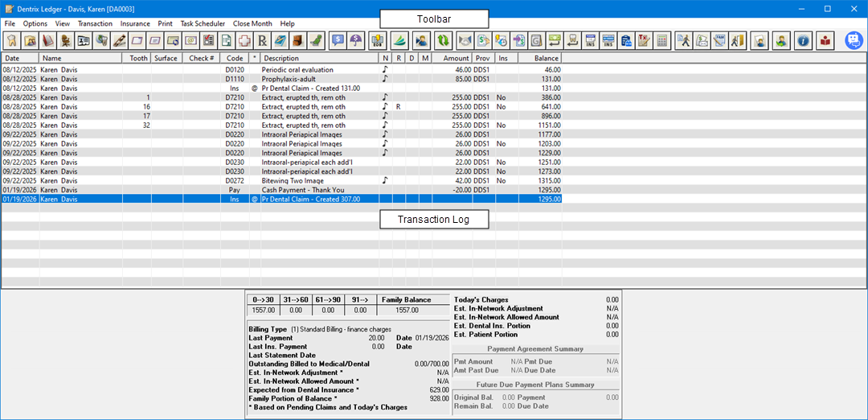Click the handshake toolbar icon

click(465, 40)
